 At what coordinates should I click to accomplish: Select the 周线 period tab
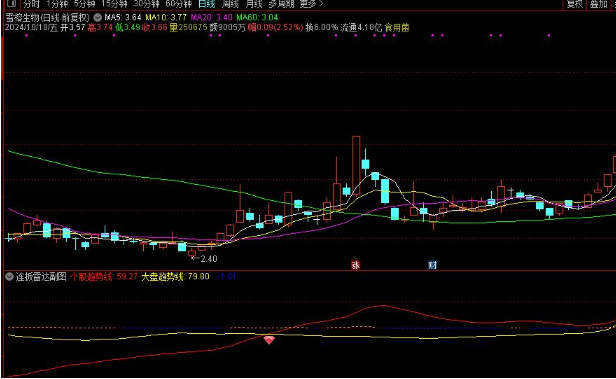coord(230,4)
